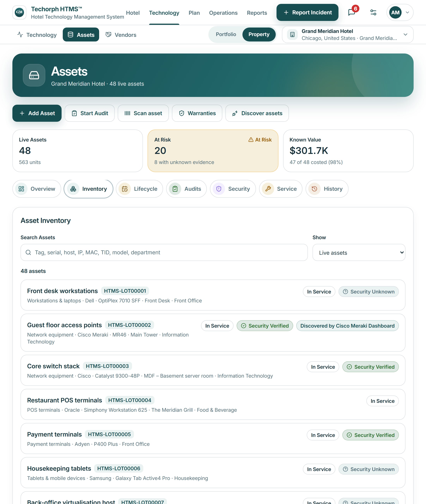The width and height of the screenshot is (426, 504).
Task: Switch to the Security tab
Action: 233,189
